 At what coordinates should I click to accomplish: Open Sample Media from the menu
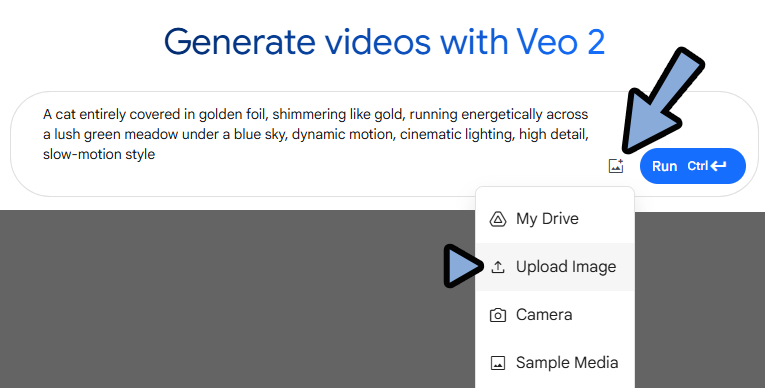coord(555,362)
